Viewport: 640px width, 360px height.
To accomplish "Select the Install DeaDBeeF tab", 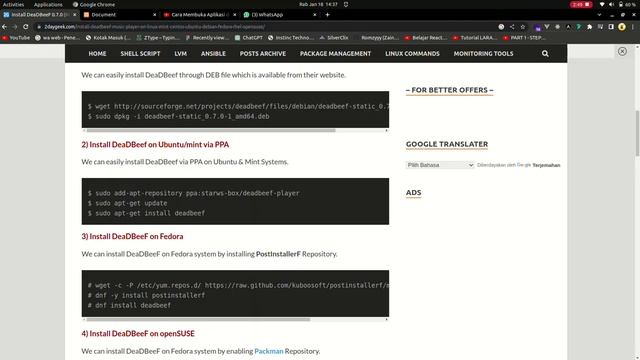I will click(40, 15).
